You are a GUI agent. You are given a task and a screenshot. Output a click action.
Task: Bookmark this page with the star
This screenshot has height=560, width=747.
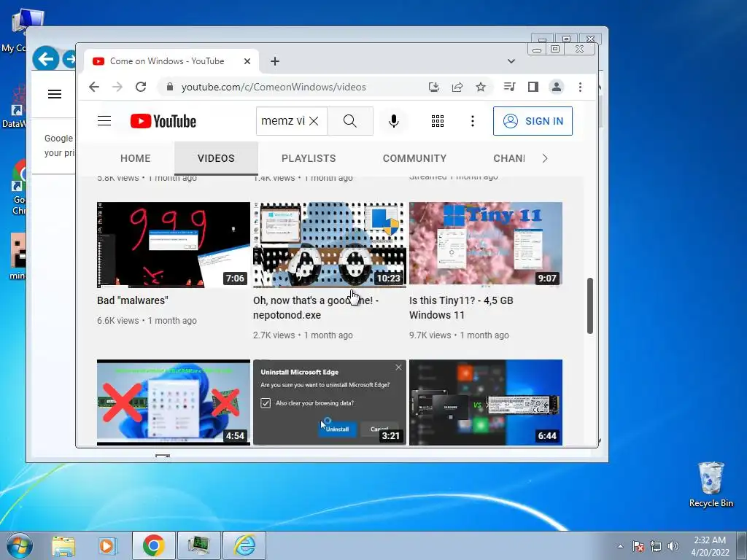481,87
